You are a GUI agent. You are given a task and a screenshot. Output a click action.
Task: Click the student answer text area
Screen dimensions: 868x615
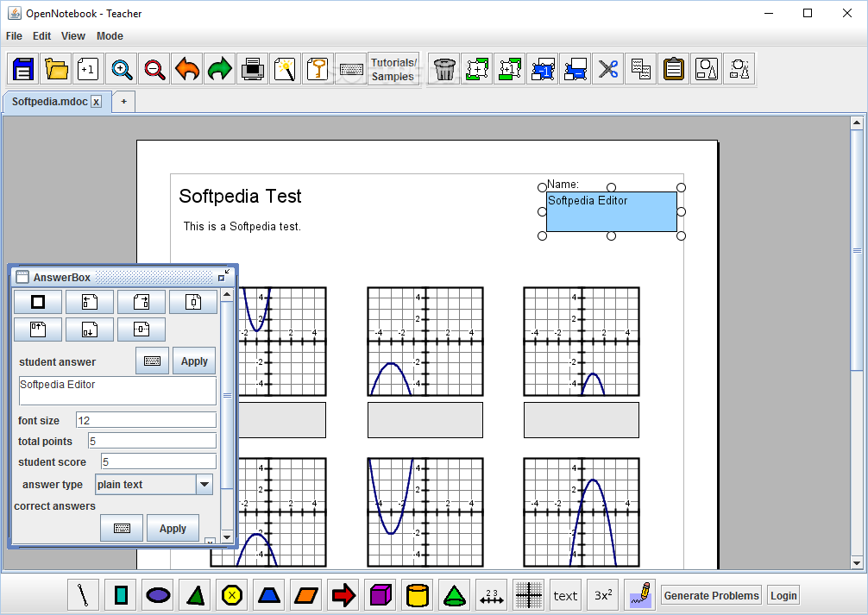118,391
